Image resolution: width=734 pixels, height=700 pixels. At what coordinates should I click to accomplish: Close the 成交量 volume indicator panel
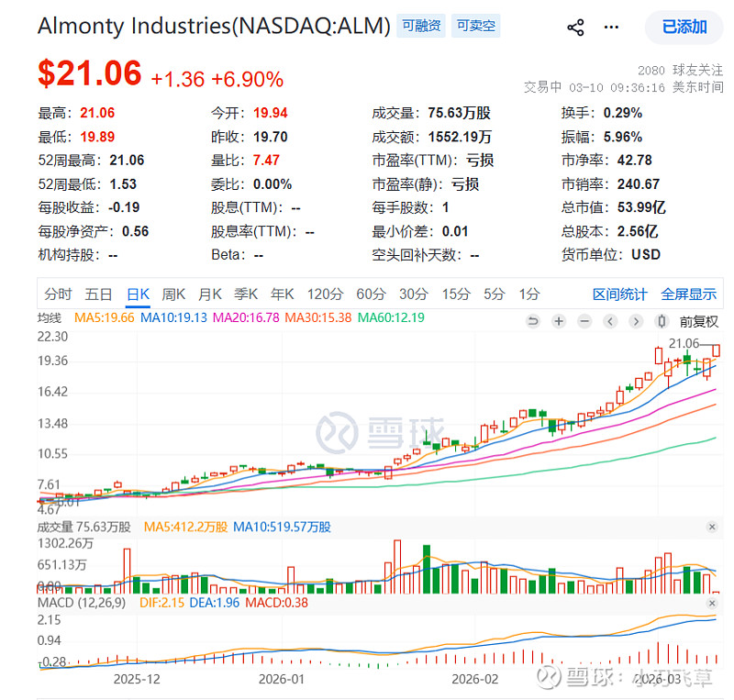click(712, 527)
